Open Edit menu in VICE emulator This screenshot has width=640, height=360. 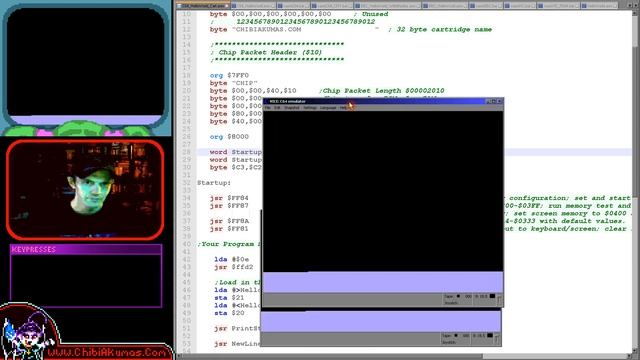coord(277,108)
